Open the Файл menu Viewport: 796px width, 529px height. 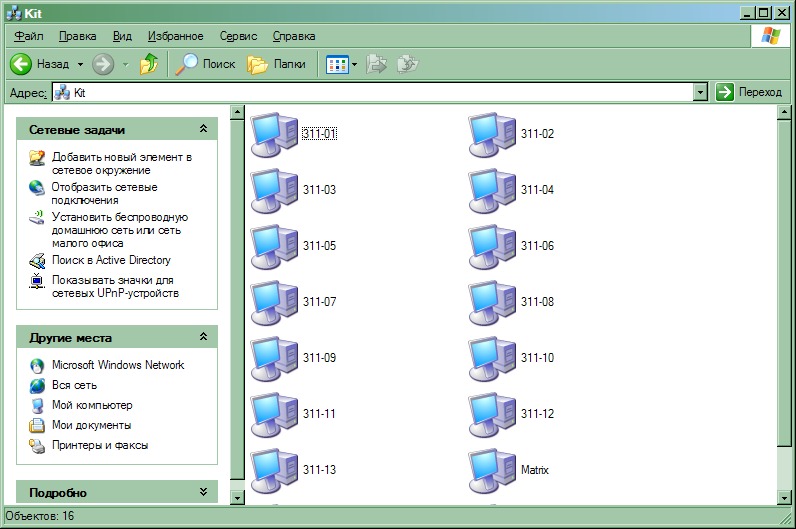pos(29,37)
